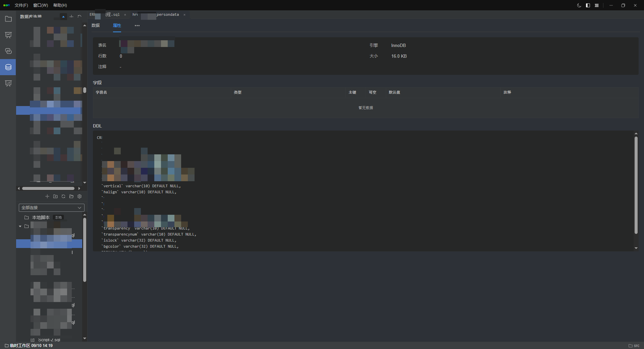Click the plus icon in scripts toolbar

[x=47, y=196]
